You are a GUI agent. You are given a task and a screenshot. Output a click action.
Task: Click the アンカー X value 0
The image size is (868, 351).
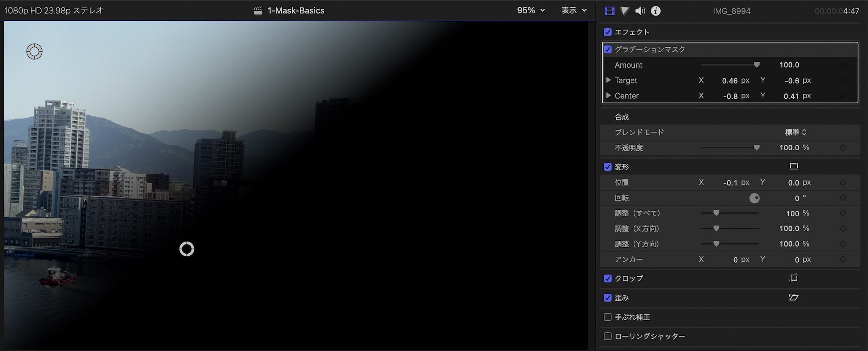[735, 260]
